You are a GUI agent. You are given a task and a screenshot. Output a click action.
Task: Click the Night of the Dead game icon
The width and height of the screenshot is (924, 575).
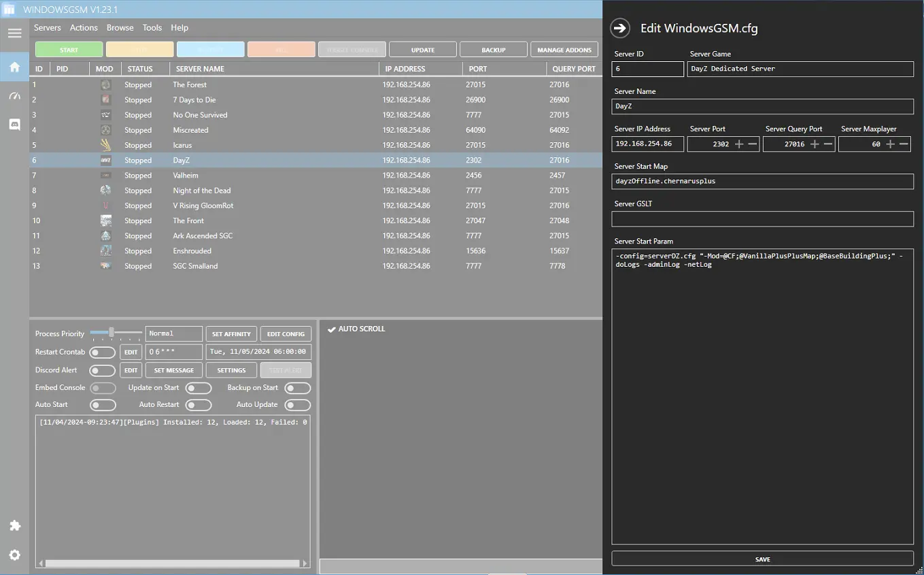(x=105, y=191)
